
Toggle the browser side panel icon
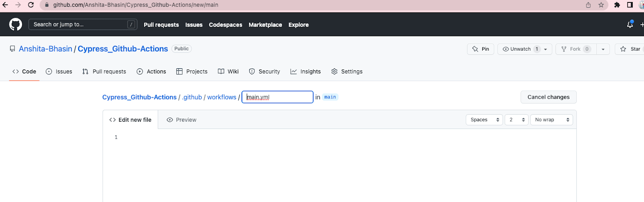630,5
